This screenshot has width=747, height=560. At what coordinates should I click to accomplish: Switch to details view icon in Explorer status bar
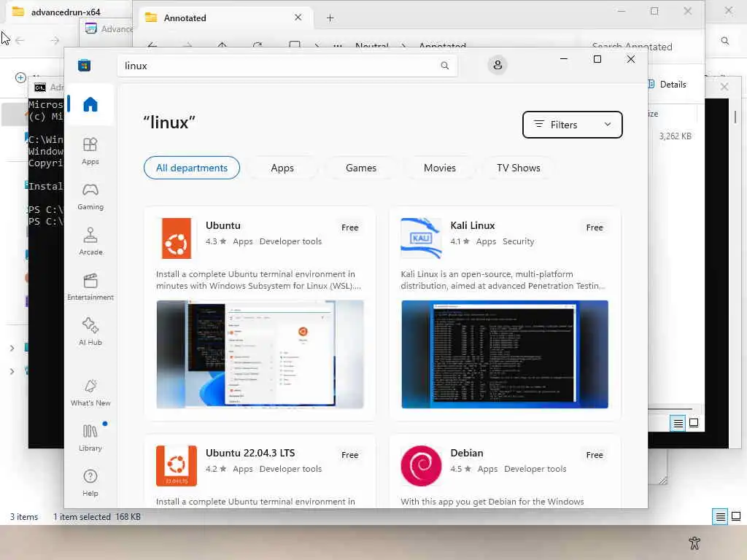click(720, 517)
